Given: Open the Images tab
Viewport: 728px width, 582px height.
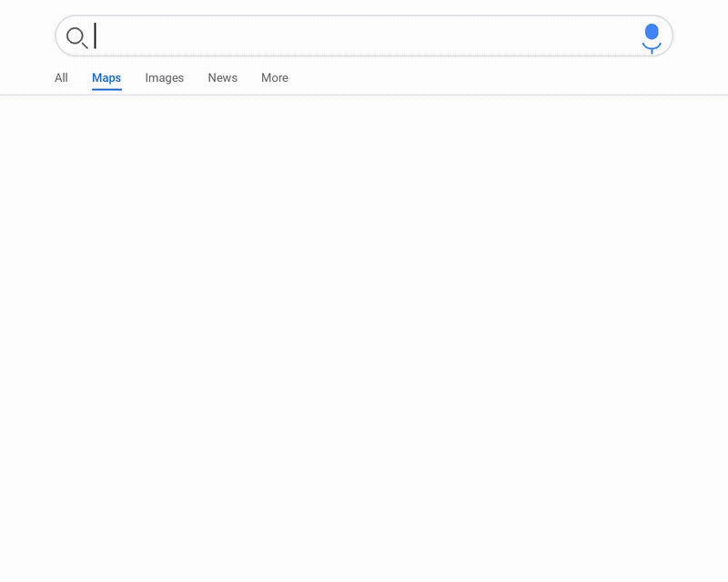Looking at the screenshot, I should (165, 78).
